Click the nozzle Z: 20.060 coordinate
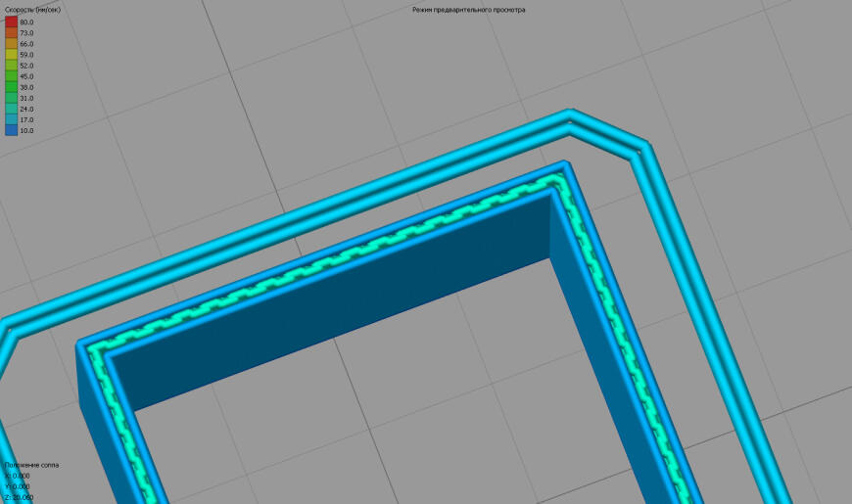This screenshot has height=504, width=852. click(19, 497)
